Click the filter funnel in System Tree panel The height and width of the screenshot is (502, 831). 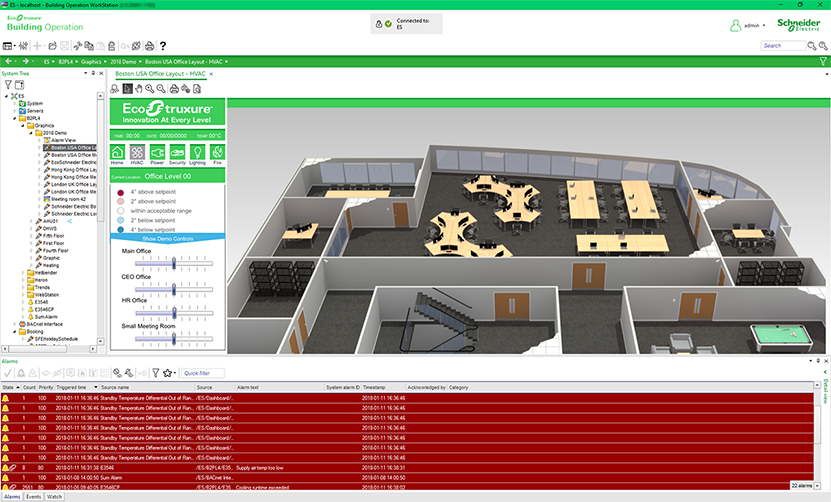click(8, 85)
